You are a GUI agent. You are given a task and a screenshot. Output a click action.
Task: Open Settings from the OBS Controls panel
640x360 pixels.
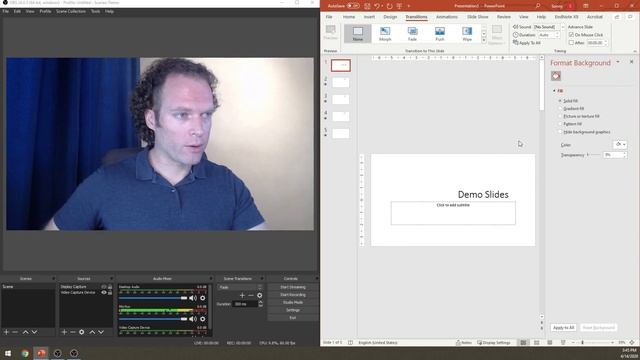point(293,310)
